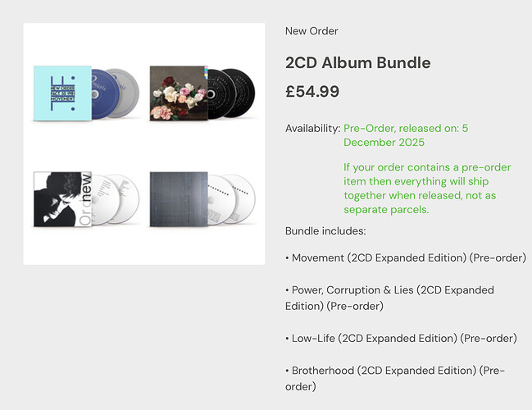Click the New Order artist link
The image size is (532, 410).
coord(311,31)
